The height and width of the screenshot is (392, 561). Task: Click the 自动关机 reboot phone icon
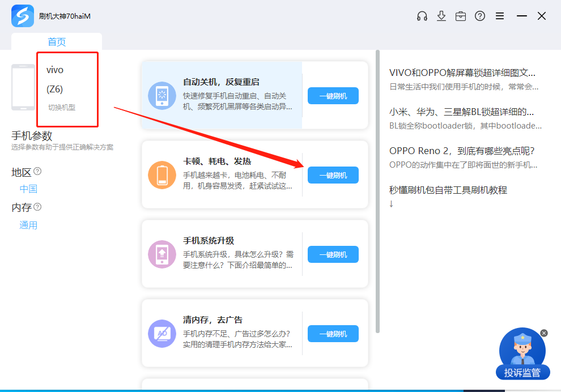[x=162, y=96]
